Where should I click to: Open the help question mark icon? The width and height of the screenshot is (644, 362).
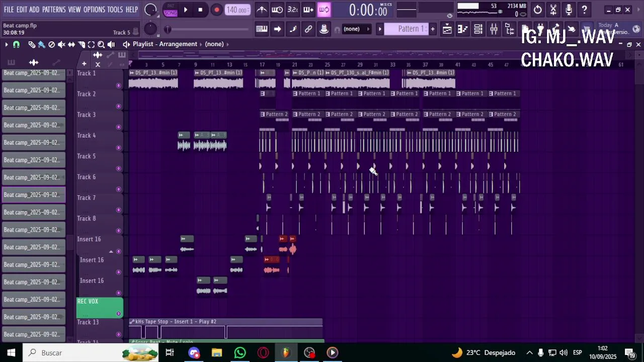(585, 10)
